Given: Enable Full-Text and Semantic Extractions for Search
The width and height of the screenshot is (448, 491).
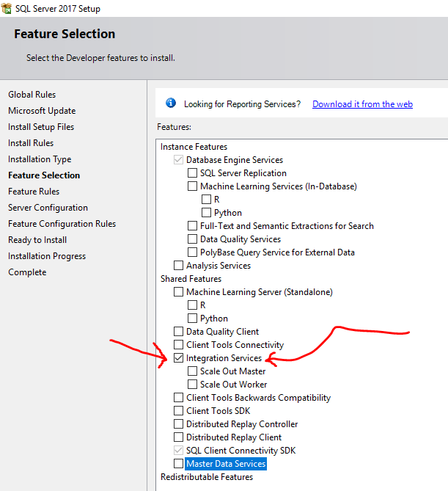Looking at the screenshot, I should coord(193,226).
